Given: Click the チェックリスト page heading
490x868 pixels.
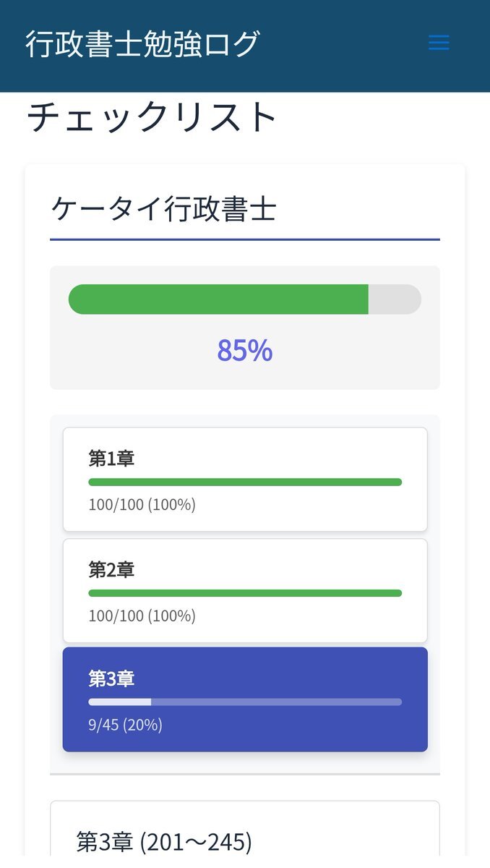Looking at the screenshot, I should 152,117.
